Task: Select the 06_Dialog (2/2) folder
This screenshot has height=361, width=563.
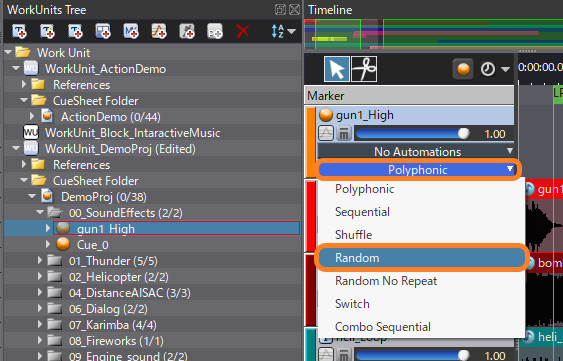Action: pyautogui.click(x=108, y=309)
